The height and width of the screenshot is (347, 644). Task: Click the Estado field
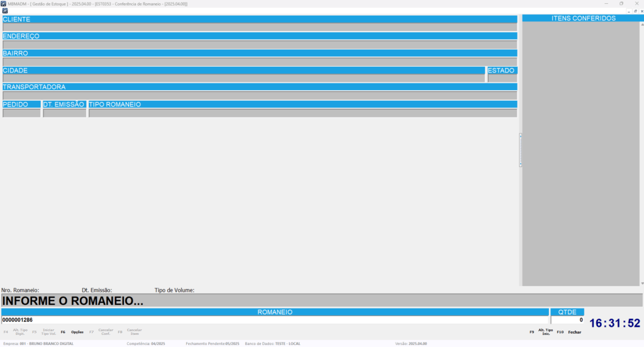502,78
